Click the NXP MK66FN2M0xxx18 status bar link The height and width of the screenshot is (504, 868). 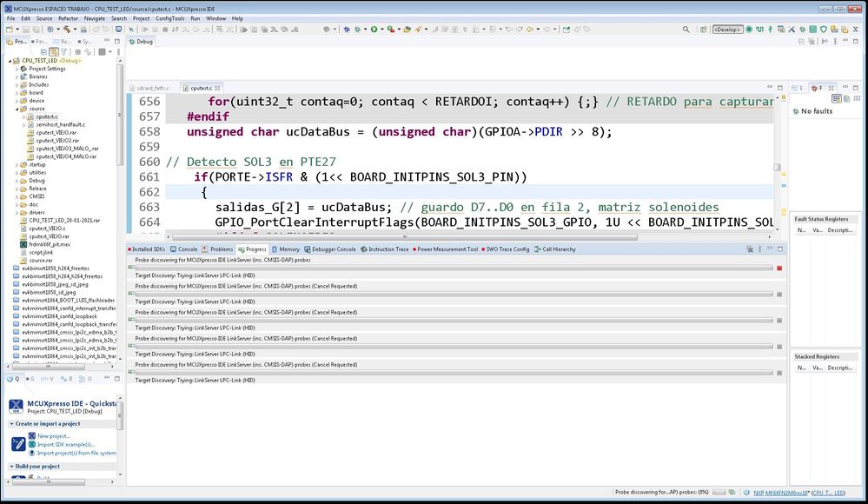[780, 493]
